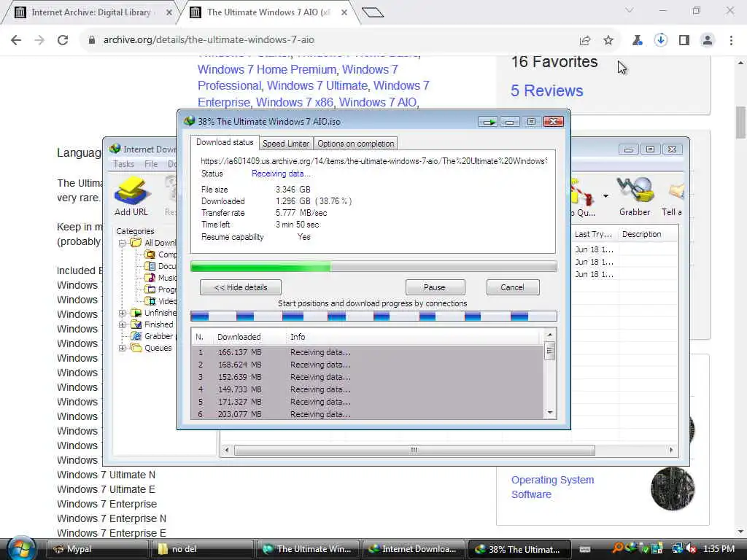Cancel the ISO download
Image resolution: width=747 pixels, height=560 pixels.
[513, 287]
